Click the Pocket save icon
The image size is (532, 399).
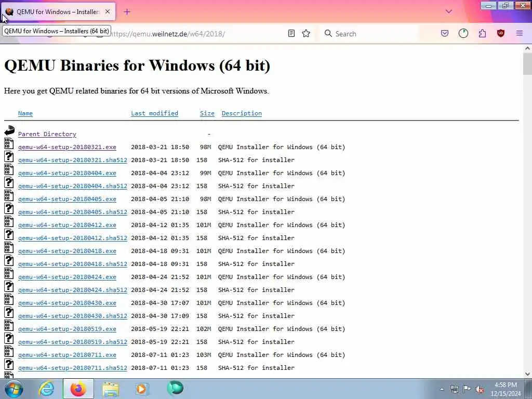445,33
